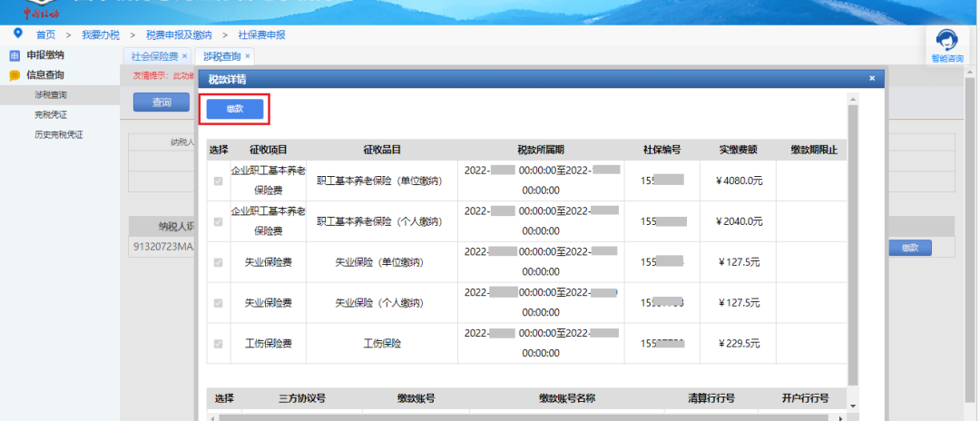This screenshot has width=980, height=421.
Task: Click the dialog vertical scrollbar up arrow
Action: (853, 98)
